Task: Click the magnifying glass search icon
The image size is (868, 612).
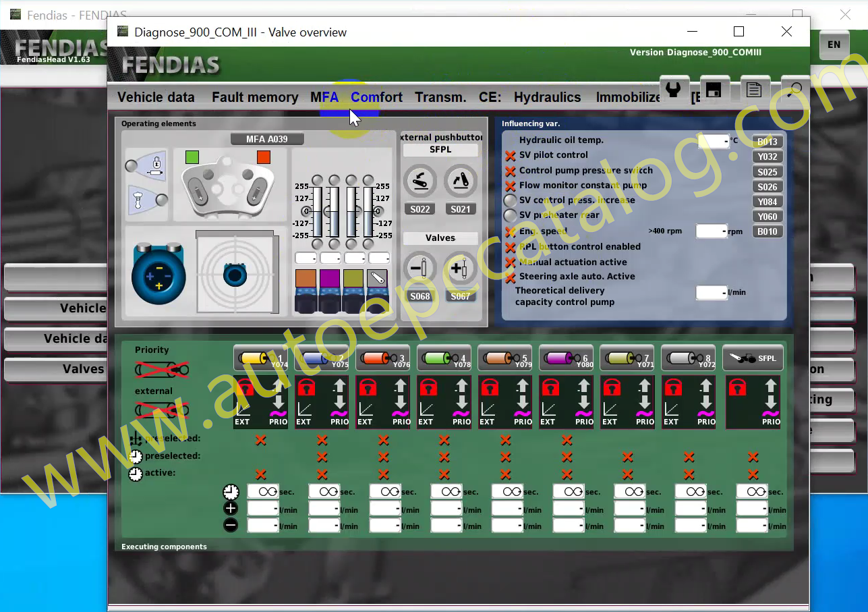Action: [x=794, y=89]
